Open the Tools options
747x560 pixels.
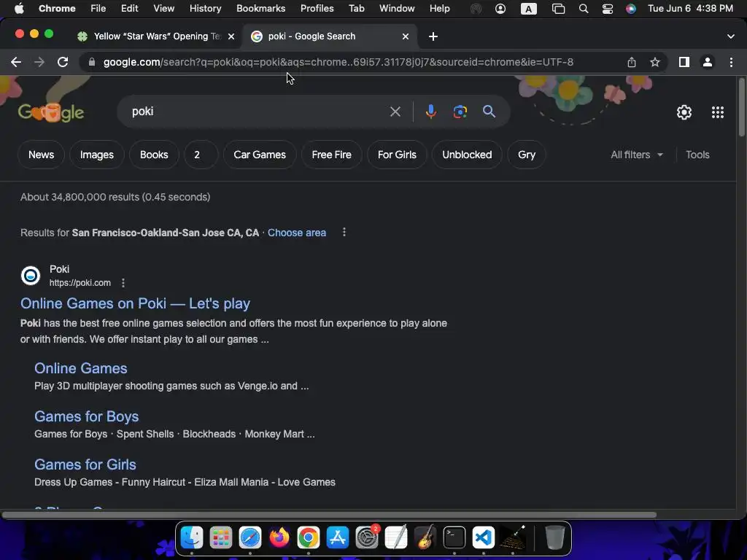coord(697,155)
